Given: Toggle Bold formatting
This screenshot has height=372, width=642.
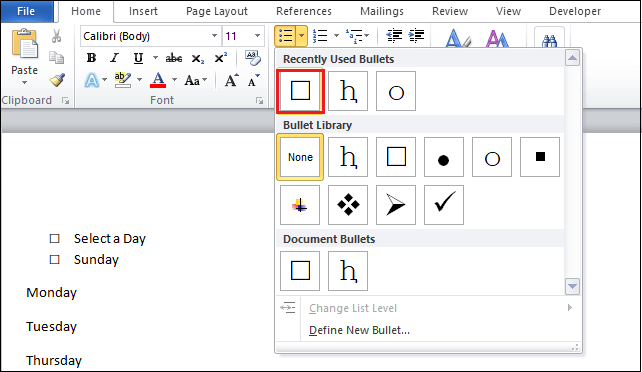Looking at the screenshot, I should pos(91,58).
